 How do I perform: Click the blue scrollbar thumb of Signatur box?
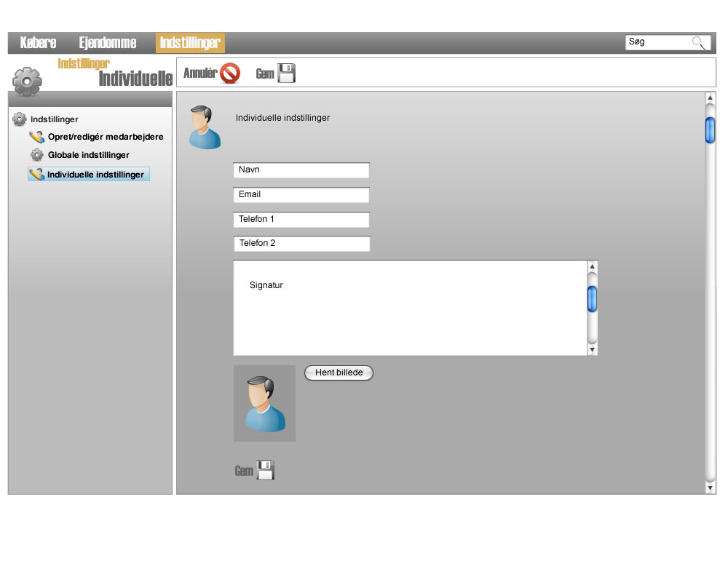coord(592,299)
